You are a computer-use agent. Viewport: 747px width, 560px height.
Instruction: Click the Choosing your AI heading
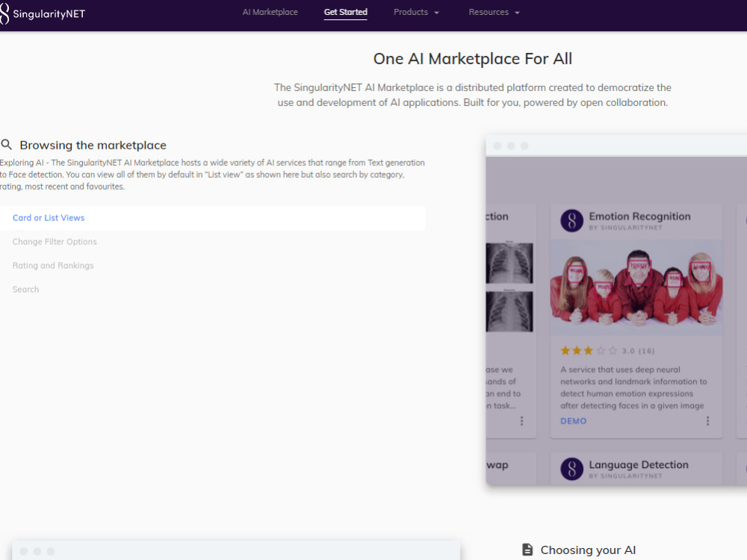pyautogui.click(x=588, y=550)
